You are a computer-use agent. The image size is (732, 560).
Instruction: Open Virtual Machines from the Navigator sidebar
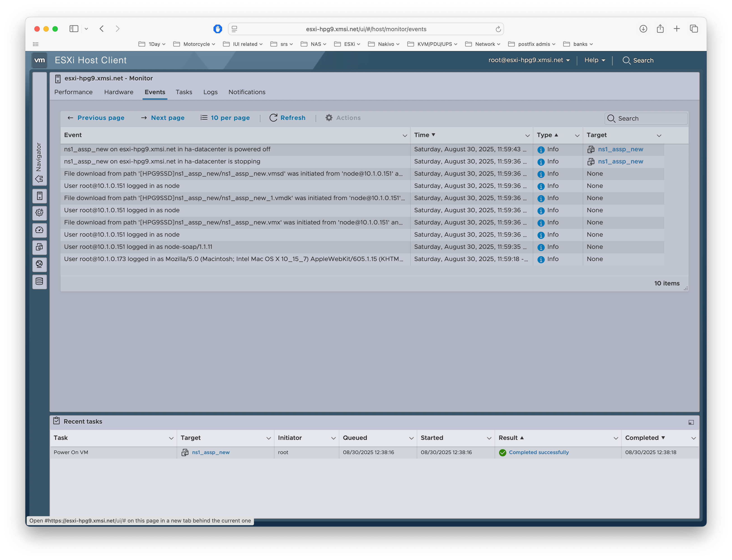pyautogui.click(x=39, y=247)
